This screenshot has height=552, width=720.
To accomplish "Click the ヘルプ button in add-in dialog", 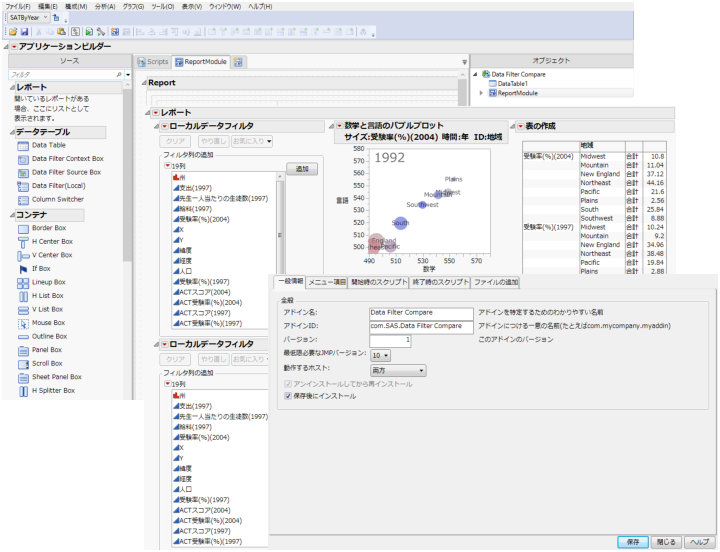I will (x=699, y=542).
